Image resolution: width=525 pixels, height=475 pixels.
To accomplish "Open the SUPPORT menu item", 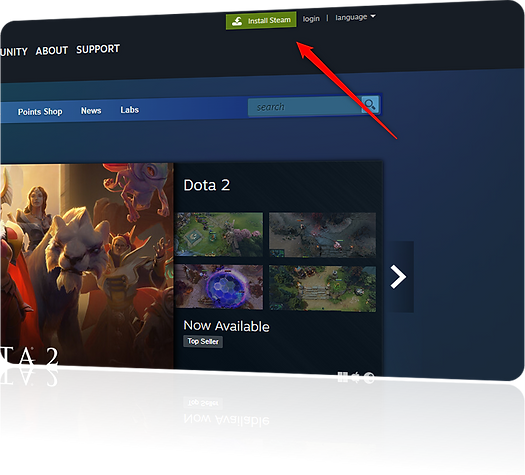I will (x=98, y=49).
